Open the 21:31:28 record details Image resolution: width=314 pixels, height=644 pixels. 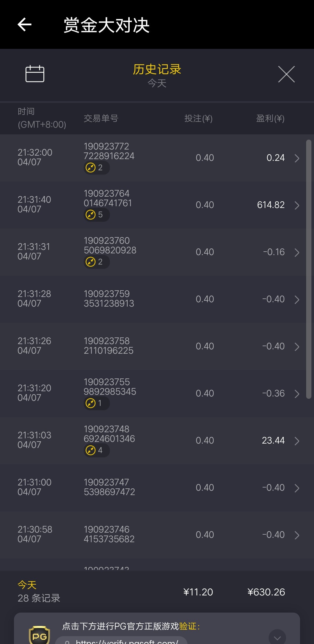[x=297, y=300]
